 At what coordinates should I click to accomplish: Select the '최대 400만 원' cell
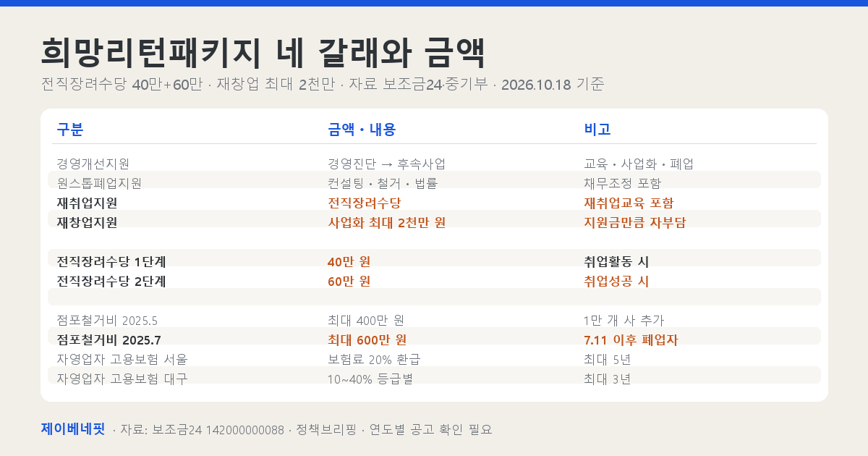point(365,320)
